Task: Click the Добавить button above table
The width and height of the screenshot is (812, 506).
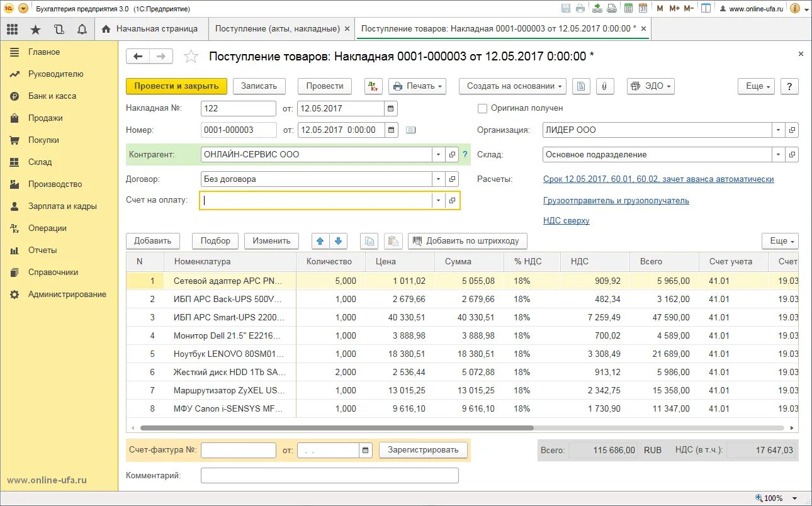Action: [153, 240]
